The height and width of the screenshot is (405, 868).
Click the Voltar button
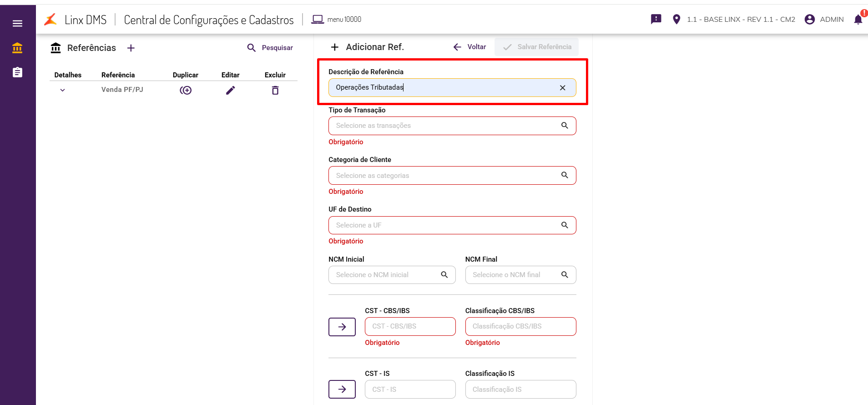pyautogui.click(x=470, y=47)
